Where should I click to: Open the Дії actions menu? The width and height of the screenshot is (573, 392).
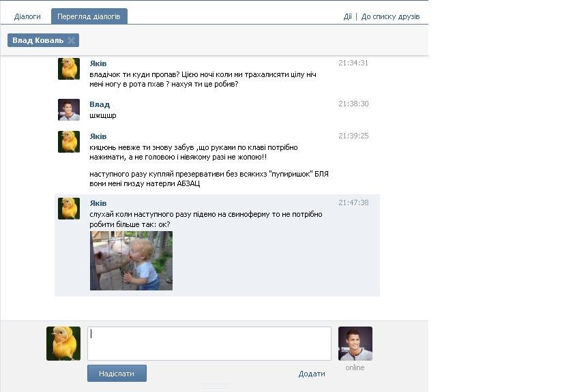point(347,16)
